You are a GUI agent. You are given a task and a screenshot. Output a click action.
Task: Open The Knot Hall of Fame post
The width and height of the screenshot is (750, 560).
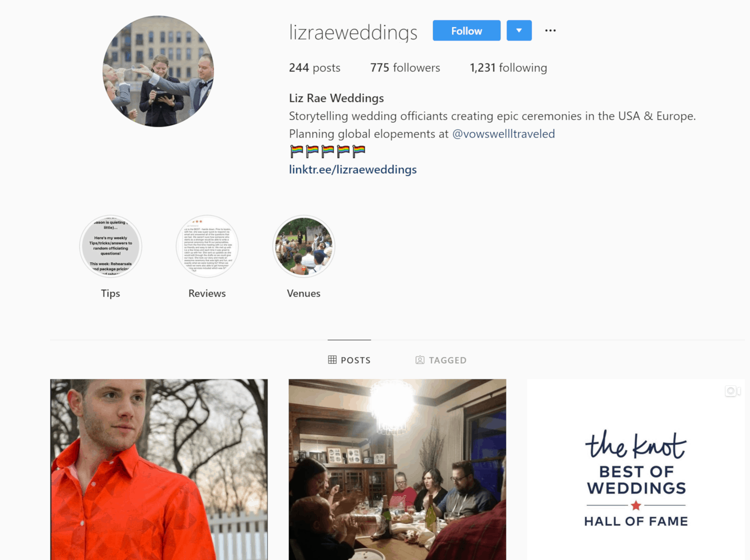click(x=636, y=469)
